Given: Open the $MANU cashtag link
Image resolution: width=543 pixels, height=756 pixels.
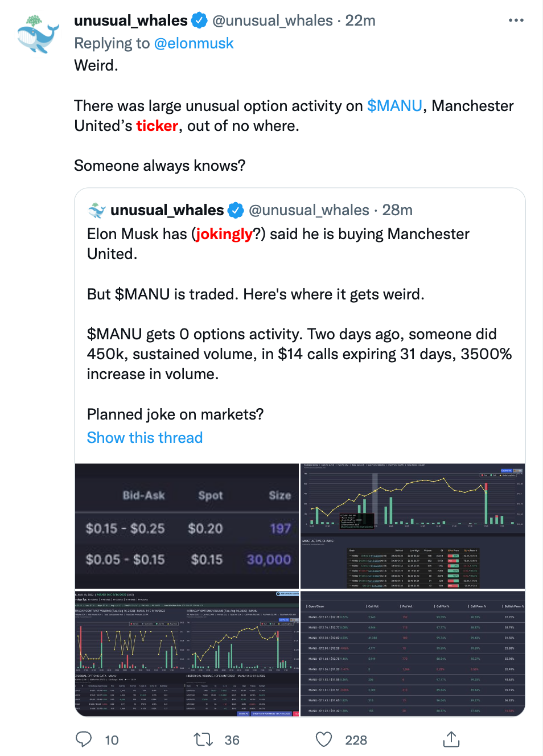Looking at the screenshot, I should (394, 106).
